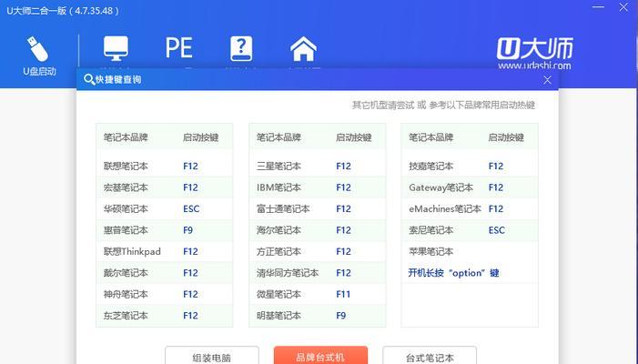The image size is (638, 364).
Task: Click the 方正笔记本 row label
Action: [x=278, y=251]
